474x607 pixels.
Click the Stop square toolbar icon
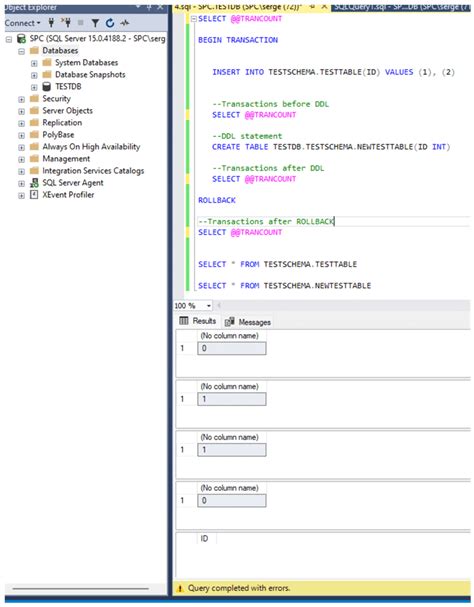point(81,23)
